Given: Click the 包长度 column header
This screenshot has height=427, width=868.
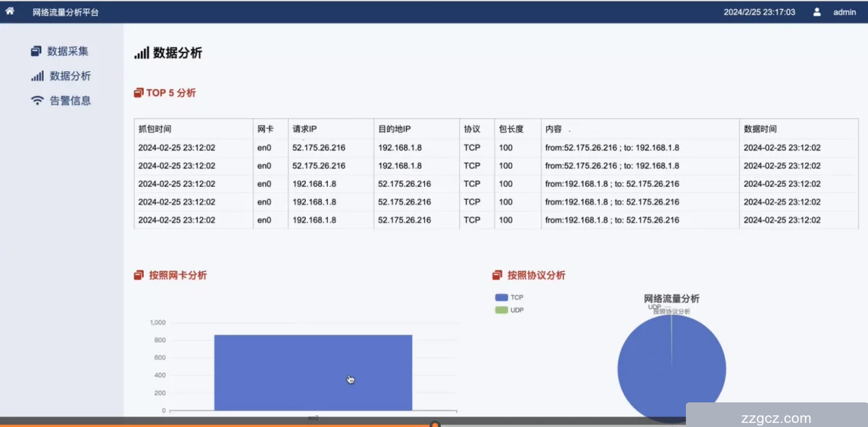Looking at the screenshot, I should click(x=511, y=129).
